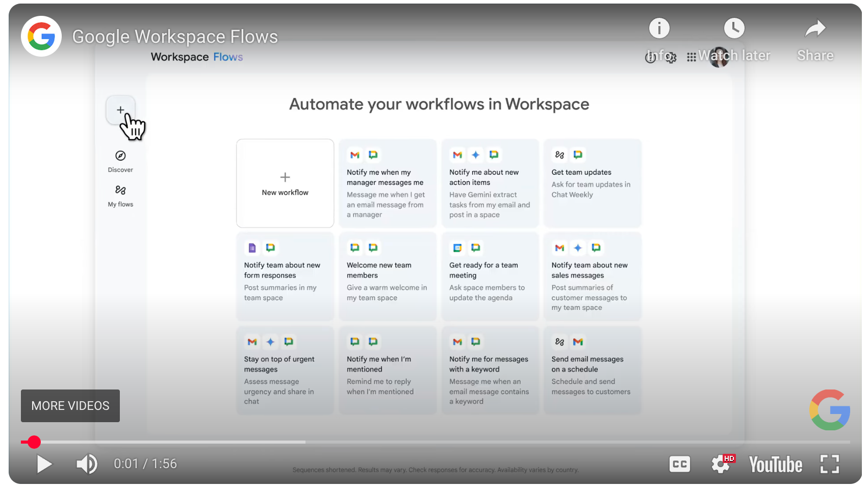Click the Gmail icon on 'messages with a keyword' card
868x487 pixels.
click(x=457, y=342)
